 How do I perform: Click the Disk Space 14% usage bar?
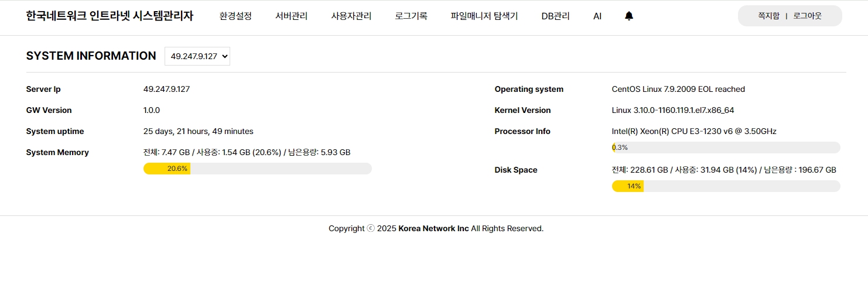click(x=726, y=186)
